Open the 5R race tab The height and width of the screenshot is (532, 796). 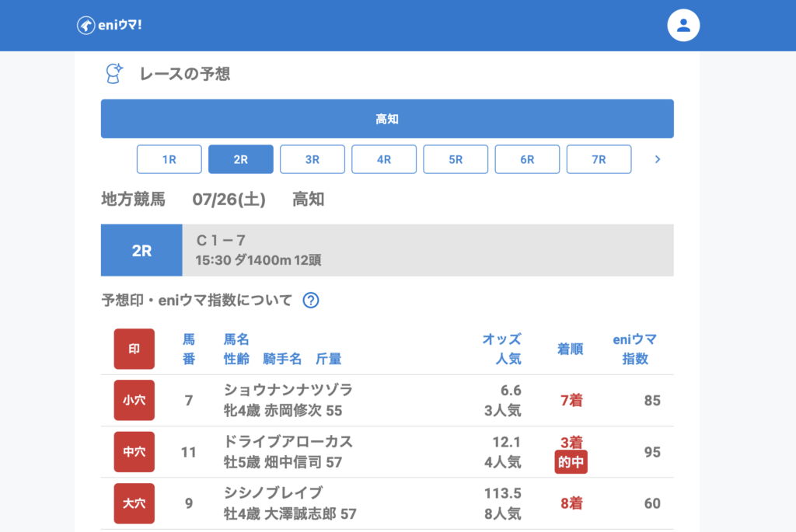[456, 159]
